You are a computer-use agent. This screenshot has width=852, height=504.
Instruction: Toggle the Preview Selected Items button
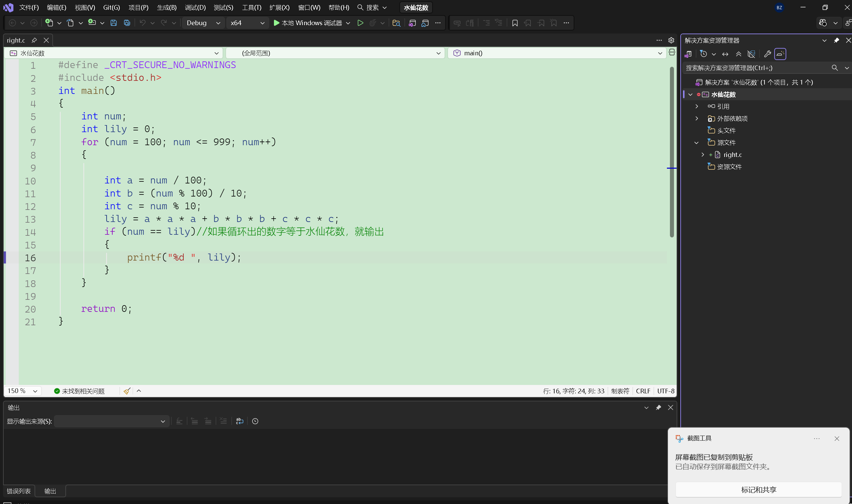pos(780,54)
